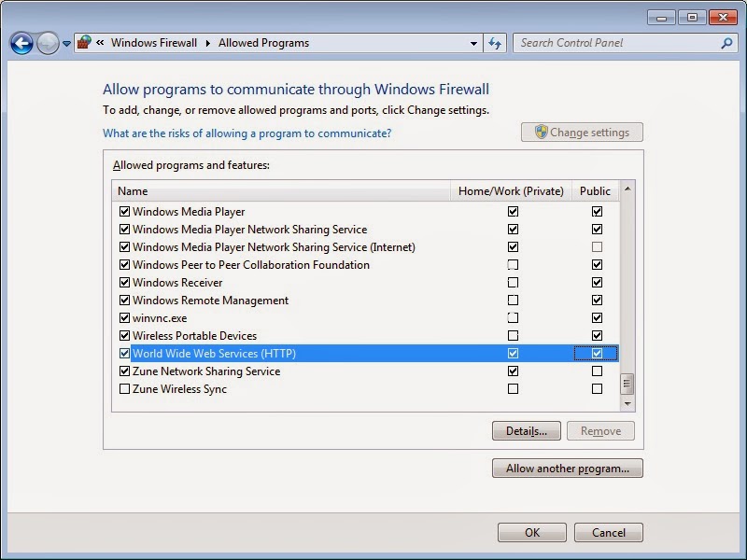
Task: Enable Private for Windows Peer to Peer Collaboration
Action: [x=513, y=265]
